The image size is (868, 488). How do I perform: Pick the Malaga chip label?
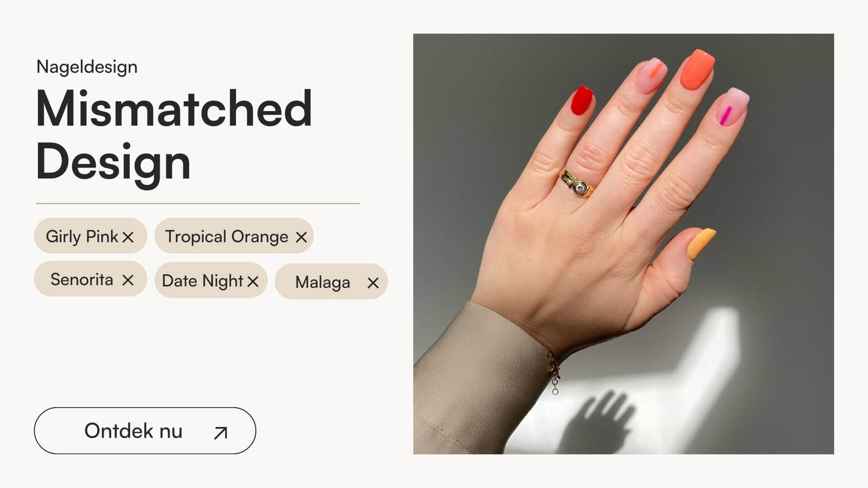tap(322, 282)
